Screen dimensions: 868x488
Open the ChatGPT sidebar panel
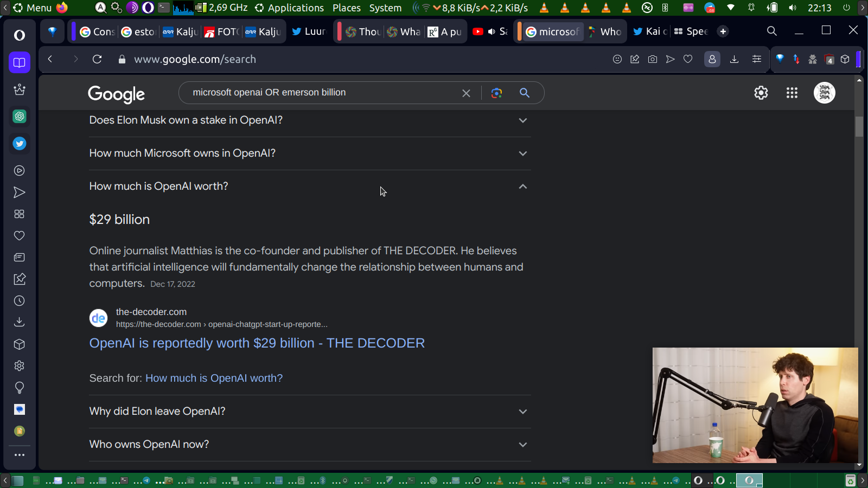pyautogui.click(x=20, y=117)
